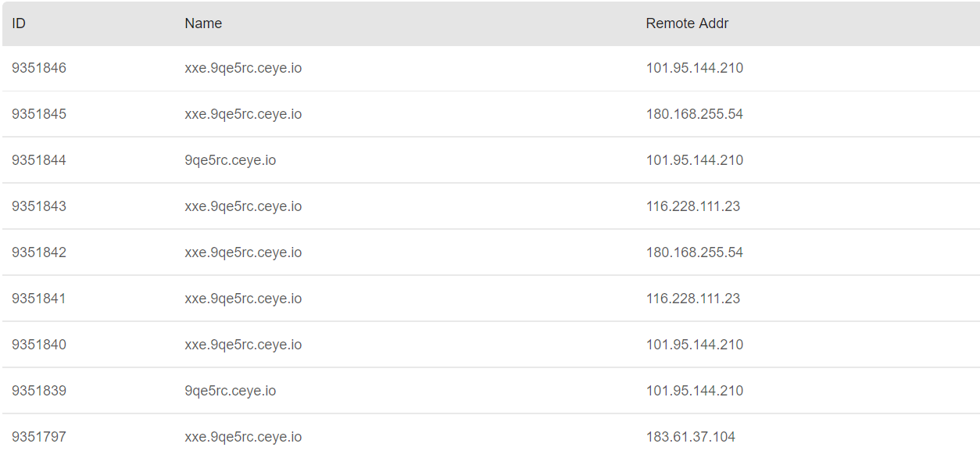Select record ID 9351845
The width and height of the screenshot is (980, 458).
39,114
